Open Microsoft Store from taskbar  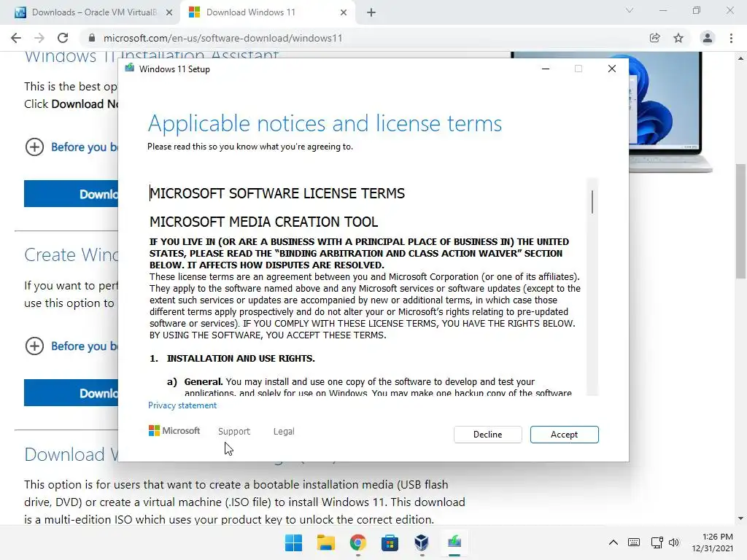point(390,542)
